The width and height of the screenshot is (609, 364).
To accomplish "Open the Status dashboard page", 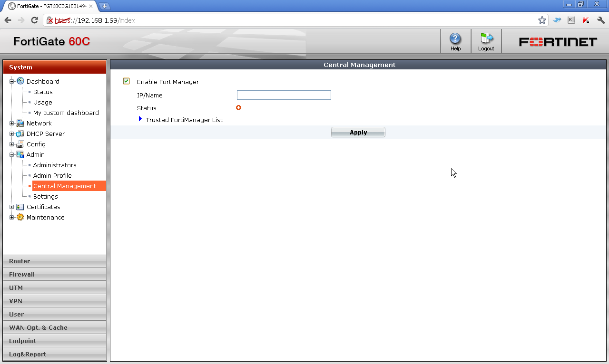I will click(x=43, y=92).
